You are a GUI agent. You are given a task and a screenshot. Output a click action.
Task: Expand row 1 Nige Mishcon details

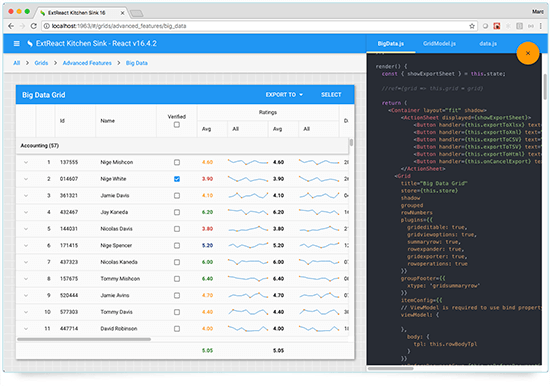(26, 162)
